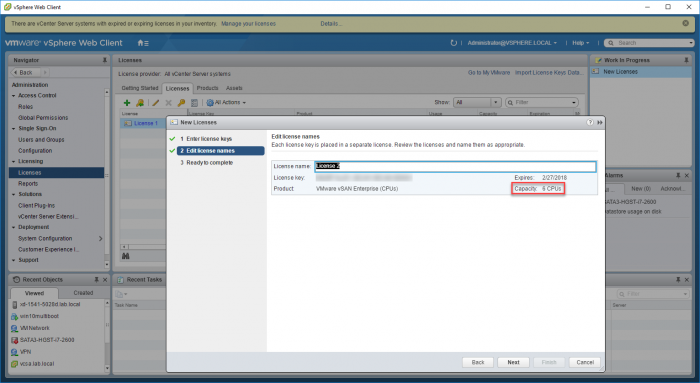This screenshot has width=700, height=383.
Task: Open Reports under Licensing
Action: [28, 183]
